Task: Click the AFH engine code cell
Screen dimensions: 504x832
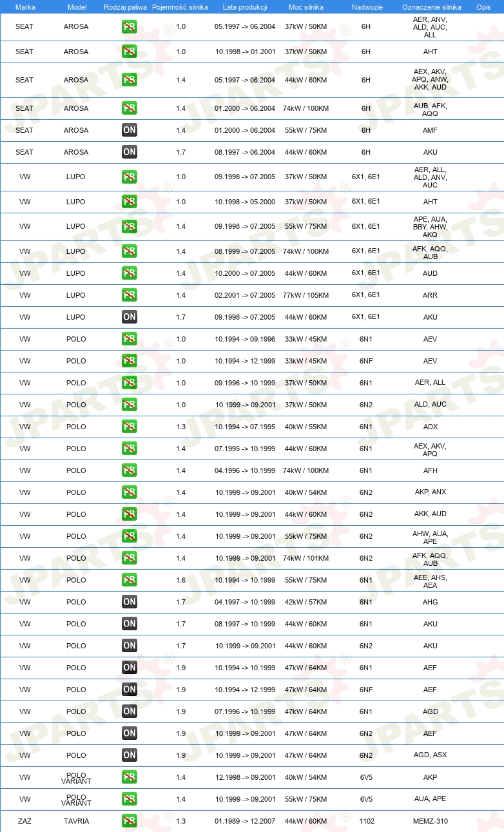Action: (x=431, y=470)
